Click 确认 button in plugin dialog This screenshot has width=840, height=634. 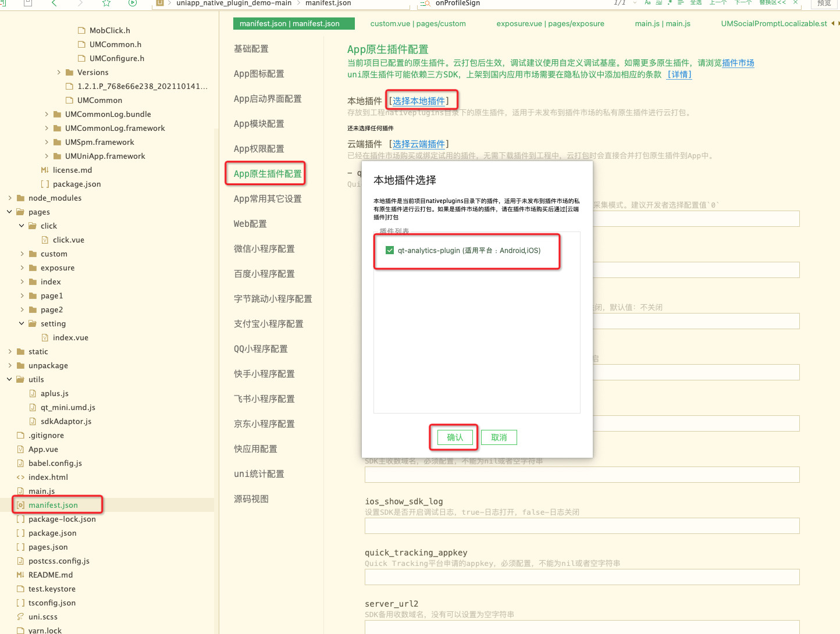[x=454, y=437]
